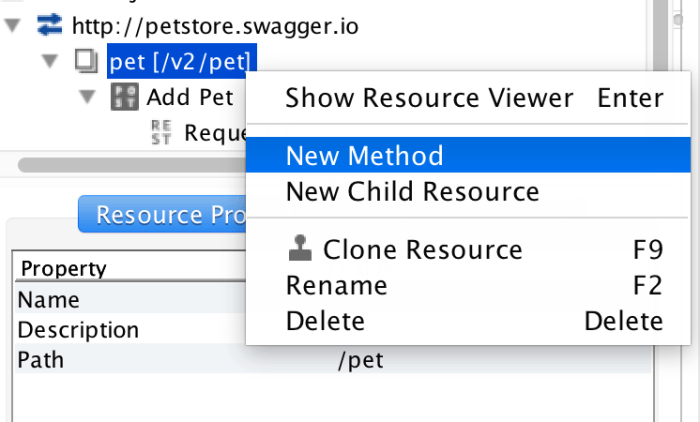Click the Description property row
700x422 pixels.
[130, 330]
